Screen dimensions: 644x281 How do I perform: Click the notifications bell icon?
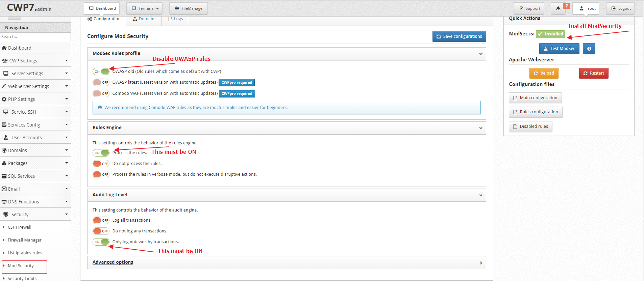(x=558, y=8)
